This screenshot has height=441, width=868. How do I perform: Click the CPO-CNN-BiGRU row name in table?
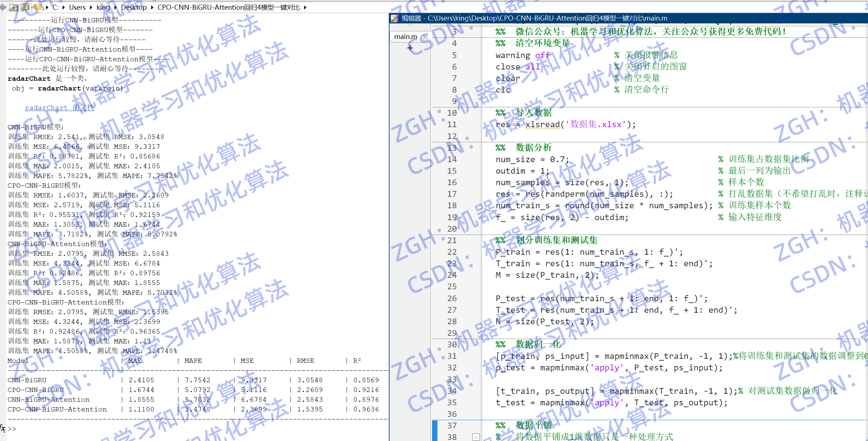click(35, 390)
